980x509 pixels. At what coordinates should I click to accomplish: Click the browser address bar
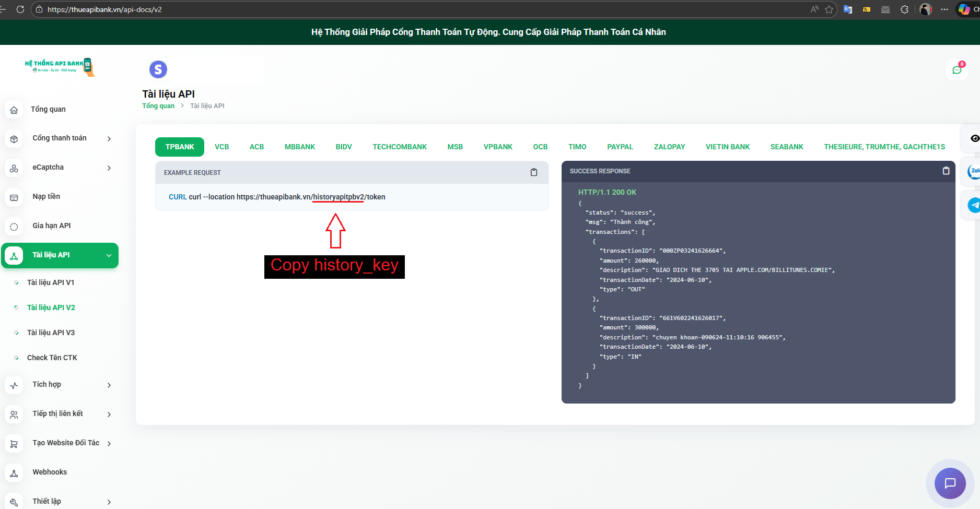tap(418, 9)
